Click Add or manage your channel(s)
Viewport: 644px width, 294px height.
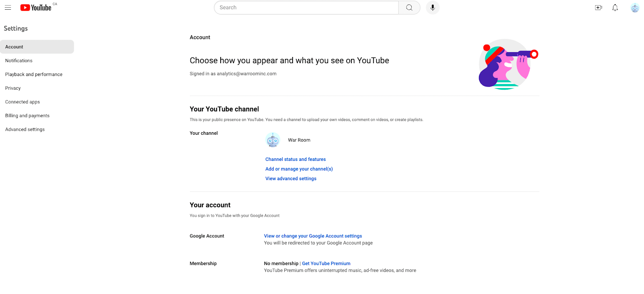pyautogui.click(x=299, y=169)
